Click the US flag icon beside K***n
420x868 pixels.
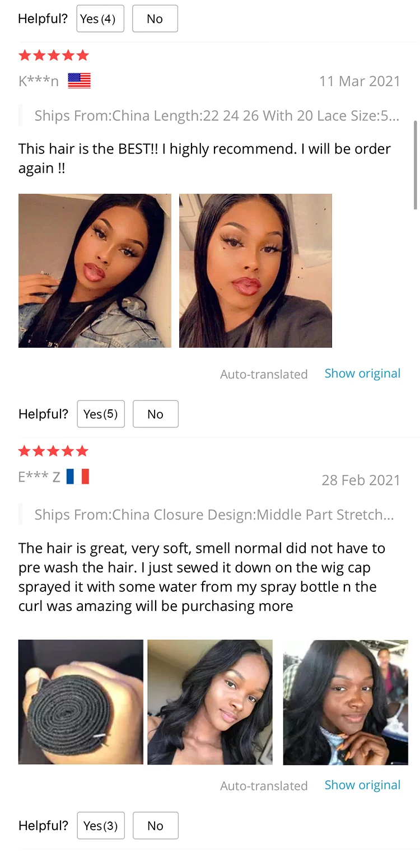[x=79, y=81]
